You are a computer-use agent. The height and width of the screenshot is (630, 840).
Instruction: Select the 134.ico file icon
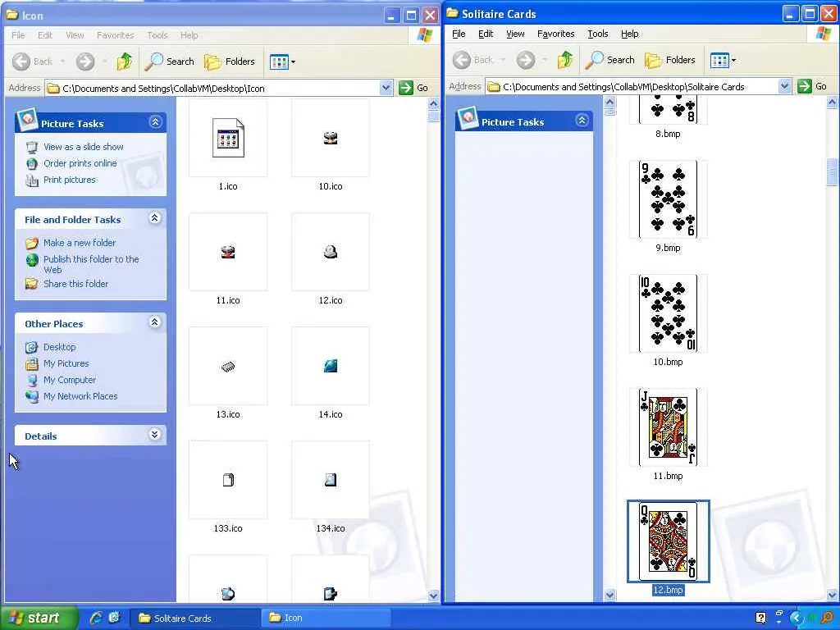(x=331, y=480)
